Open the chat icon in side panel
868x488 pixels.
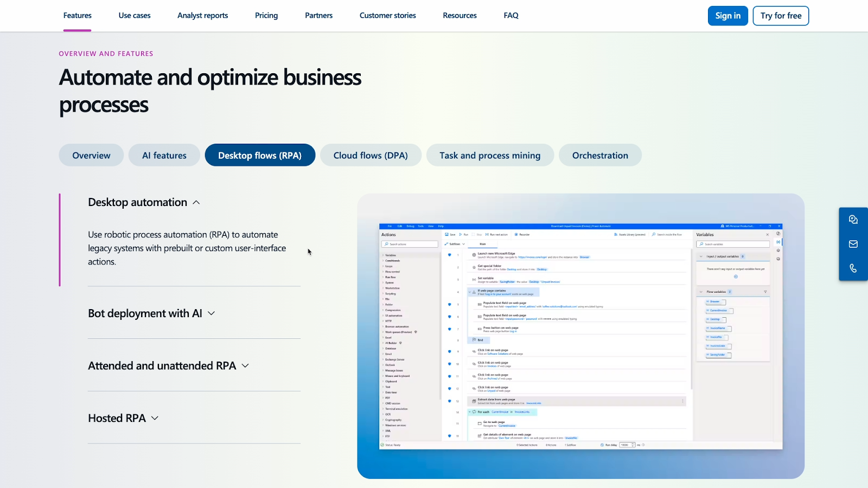[x=853, y=220]
